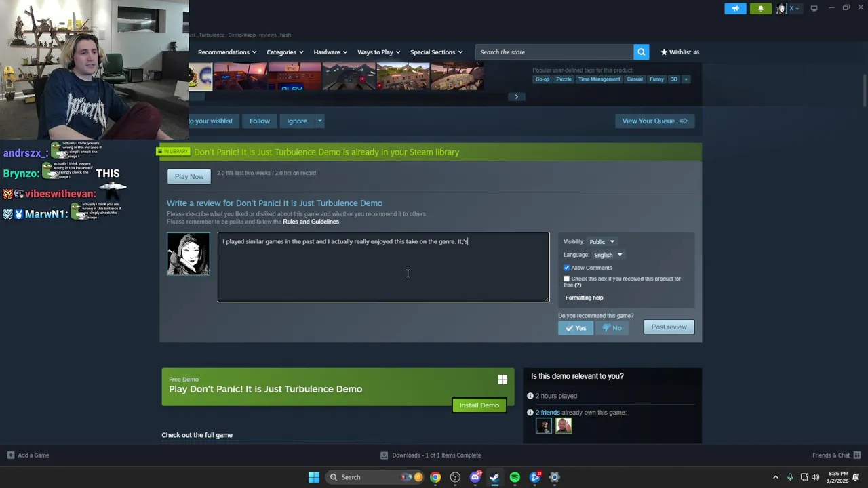Image resolution: width=868 pixels, height=488 pixels.
Task: Select Yes to recommend the game
Action: click(x=576, y=328)
